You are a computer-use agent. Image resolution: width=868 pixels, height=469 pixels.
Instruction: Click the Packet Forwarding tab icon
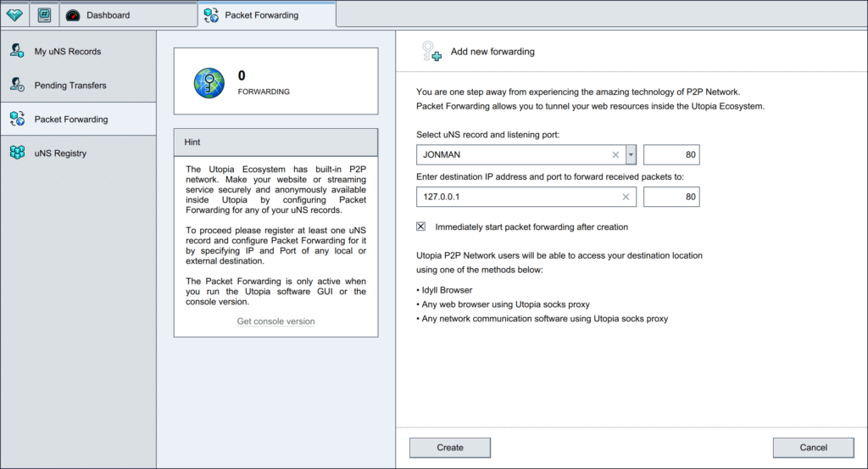coord(211,15)
